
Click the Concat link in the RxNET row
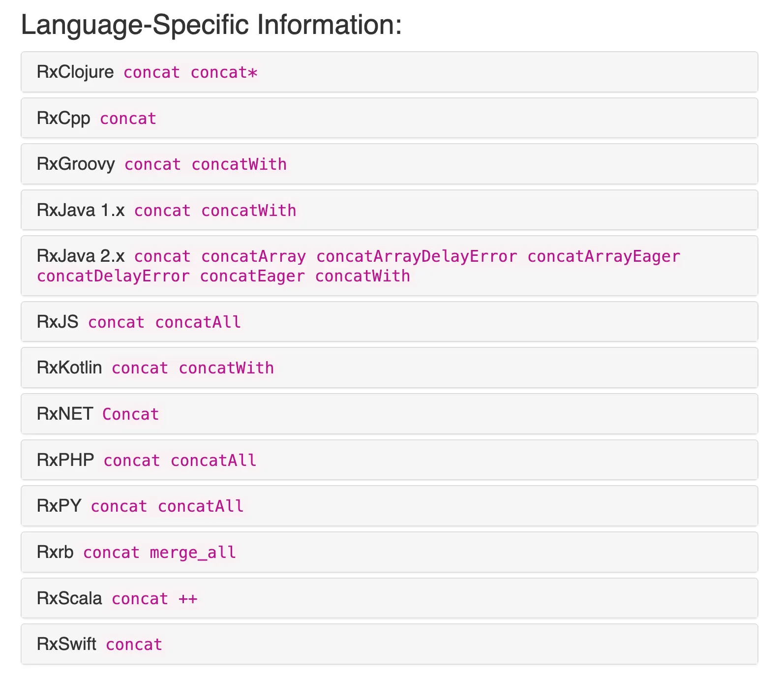(x=130, y=414)
